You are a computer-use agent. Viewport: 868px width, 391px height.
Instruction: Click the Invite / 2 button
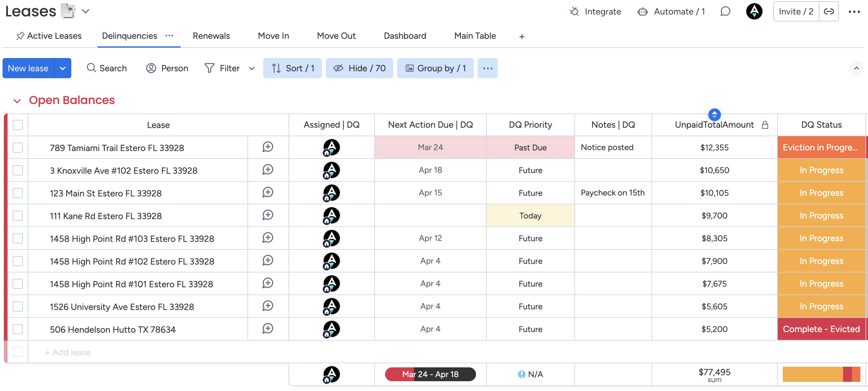796,11
